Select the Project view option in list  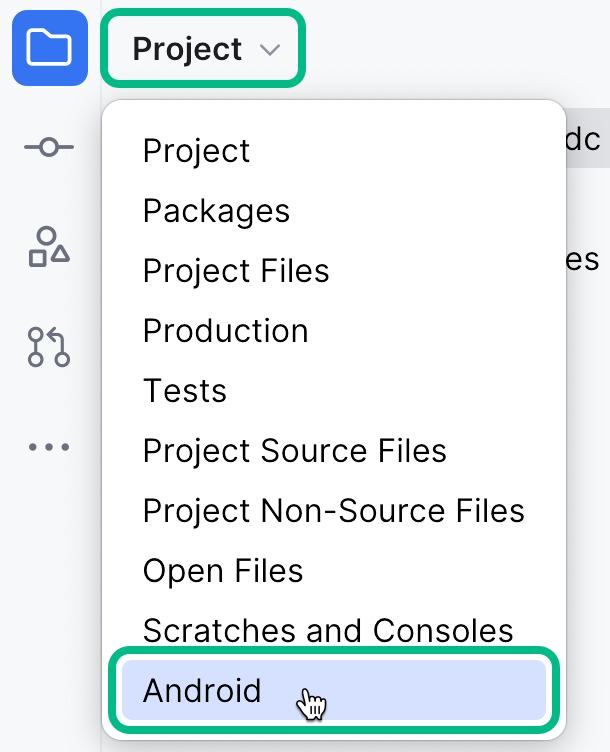(x=196, y=151)
